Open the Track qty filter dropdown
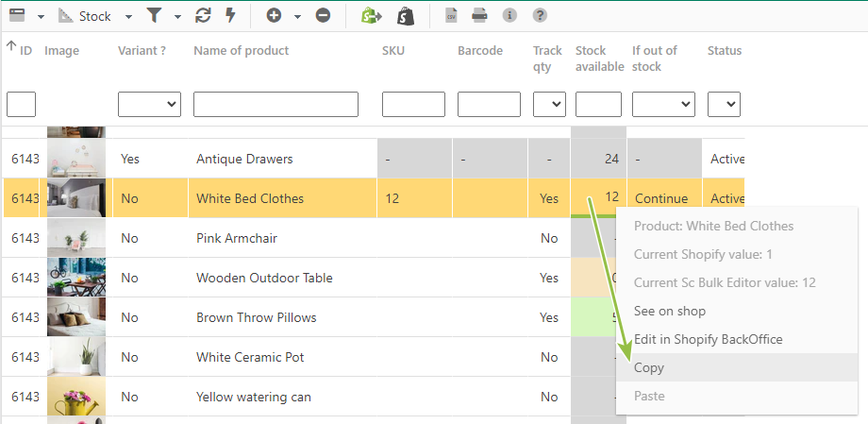Image resolution: width=868 pixels, height=424 pixels. coord(549,104)
